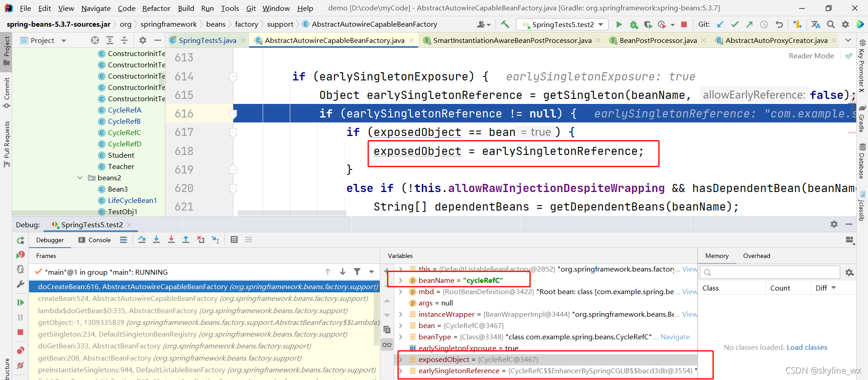Open SpringTests5.test2 run configuration dropdown
Image resolution: width=868 pixels, height=380 pixels.
[x=562, y=24]
